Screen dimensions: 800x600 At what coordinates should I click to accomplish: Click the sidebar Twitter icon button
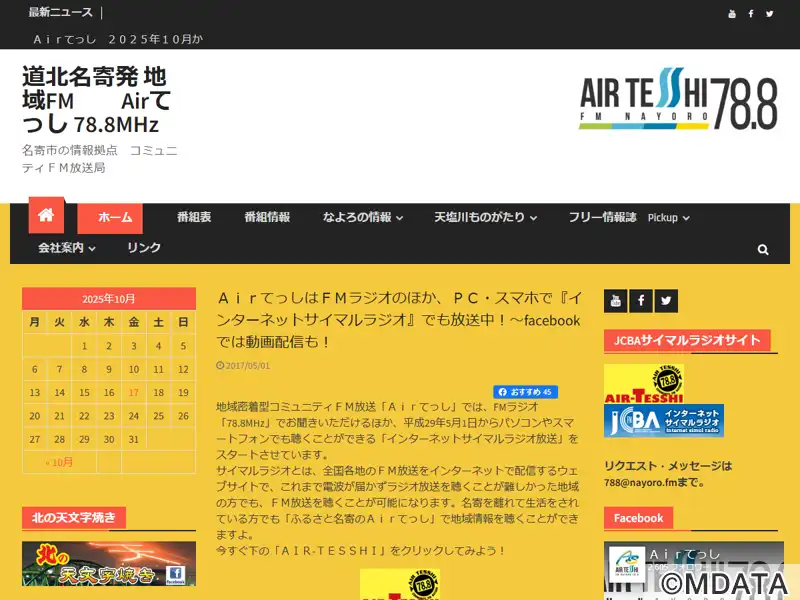point(666,300)
